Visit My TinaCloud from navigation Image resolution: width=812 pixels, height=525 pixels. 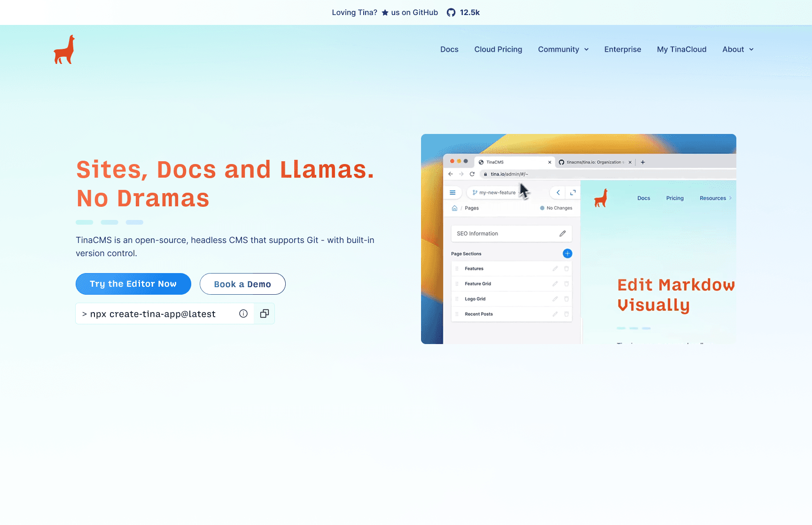(x=682, y=49)
